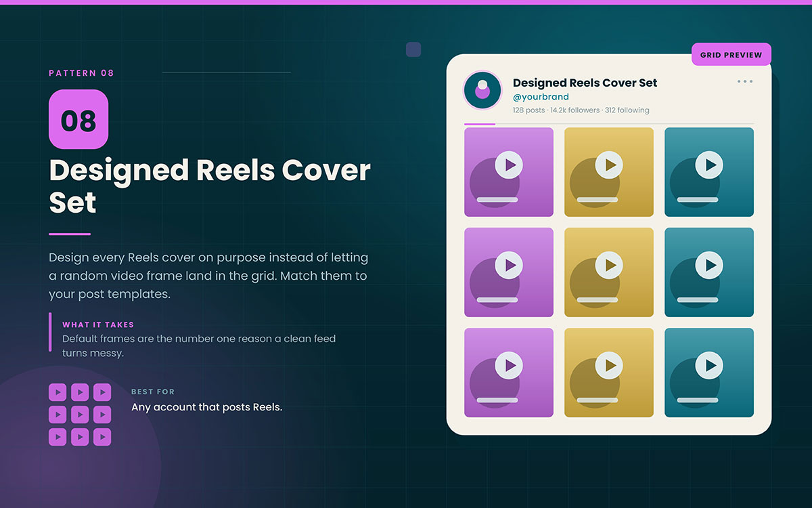This screenshot has height=508, width=812.
Task: Select the pink 08 number badge
Action: pos(78,120)
